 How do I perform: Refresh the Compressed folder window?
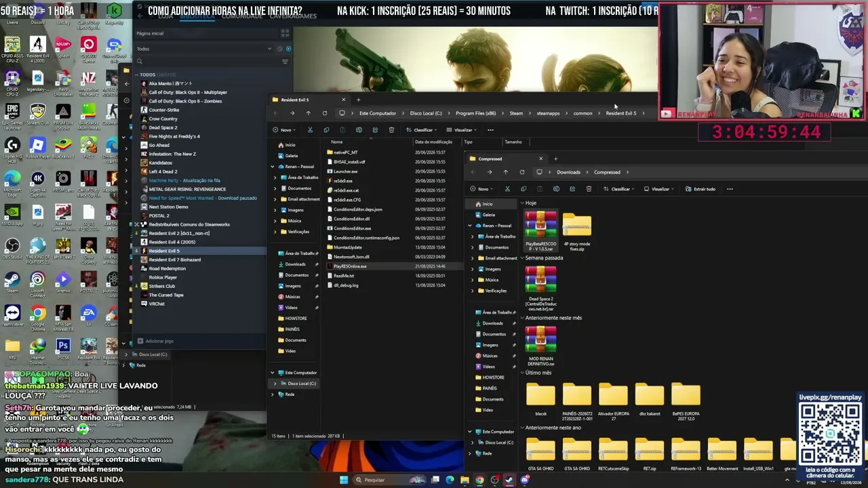[521, 172]
